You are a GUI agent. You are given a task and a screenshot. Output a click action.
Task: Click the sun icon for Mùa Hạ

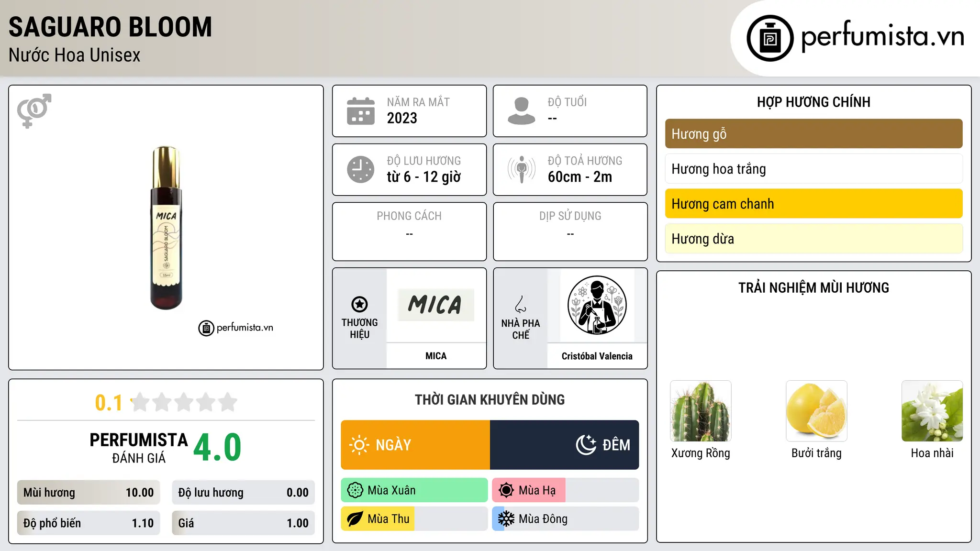pyautogui.click(x=506, y=490)
